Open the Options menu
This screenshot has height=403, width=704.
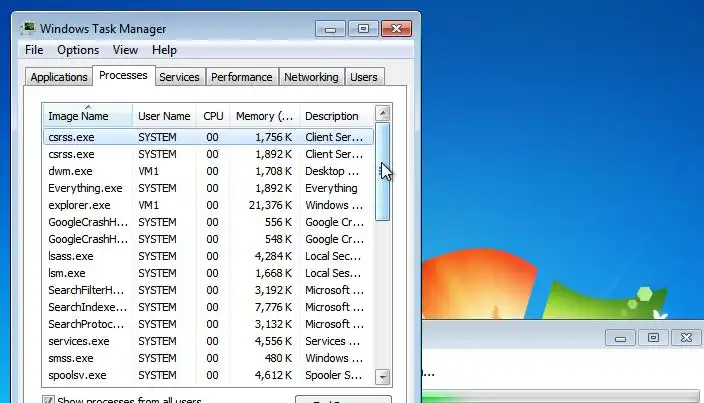[78, 50]
